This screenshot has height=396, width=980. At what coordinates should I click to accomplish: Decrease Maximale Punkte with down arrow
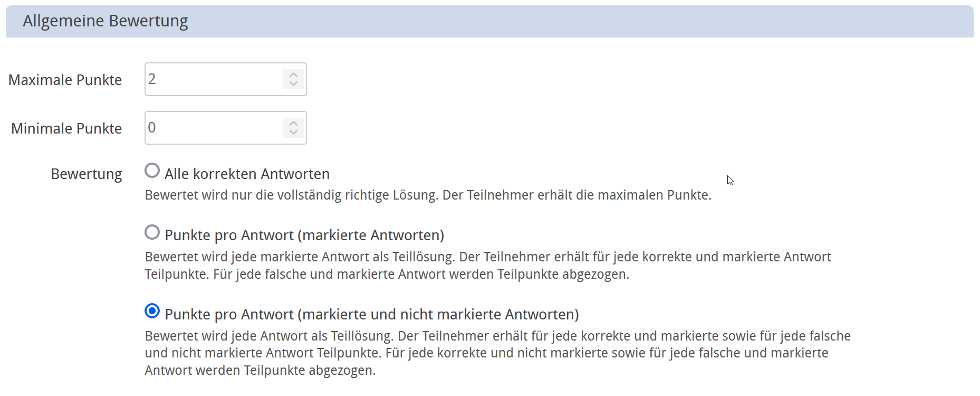pyautogui.click(x=294, y=83)
